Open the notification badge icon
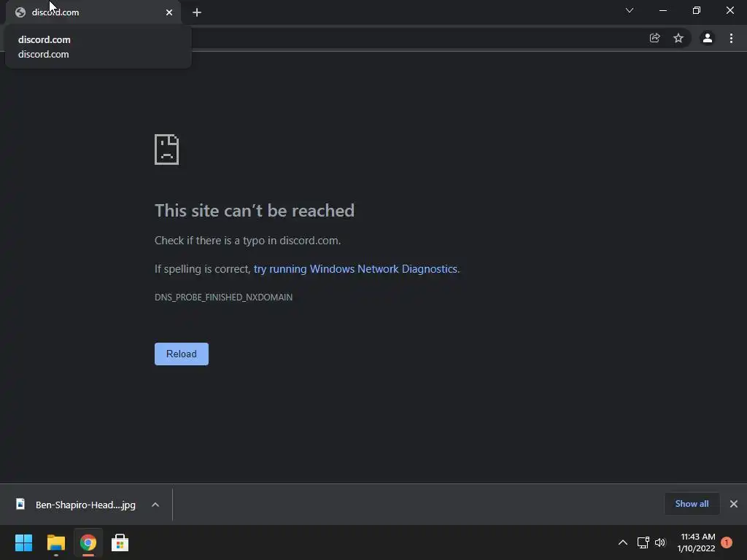Screen dimensions: 747x560 (x=727, y=542)
